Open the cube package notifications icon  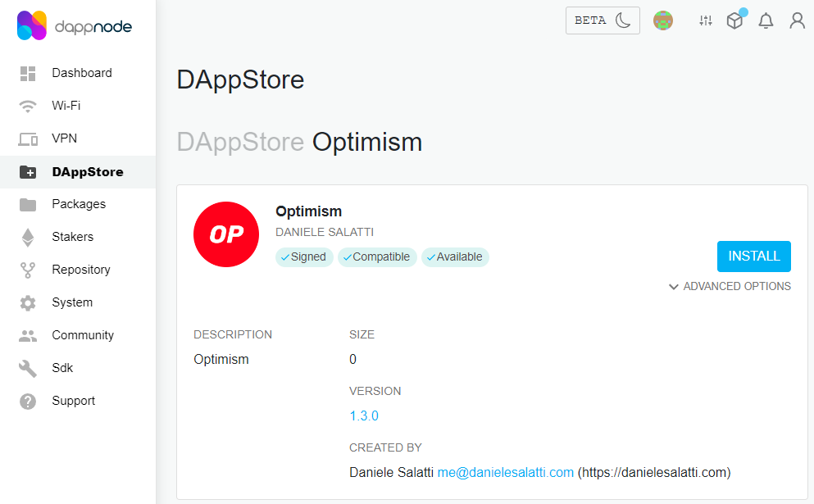(x=735, y=20)
